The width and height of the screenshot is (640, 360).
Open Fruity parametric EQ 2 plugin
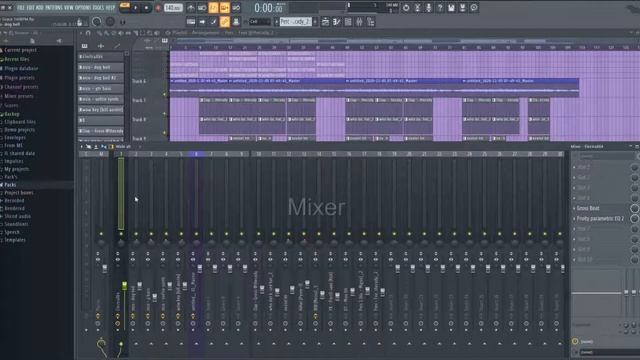point(600,219)
